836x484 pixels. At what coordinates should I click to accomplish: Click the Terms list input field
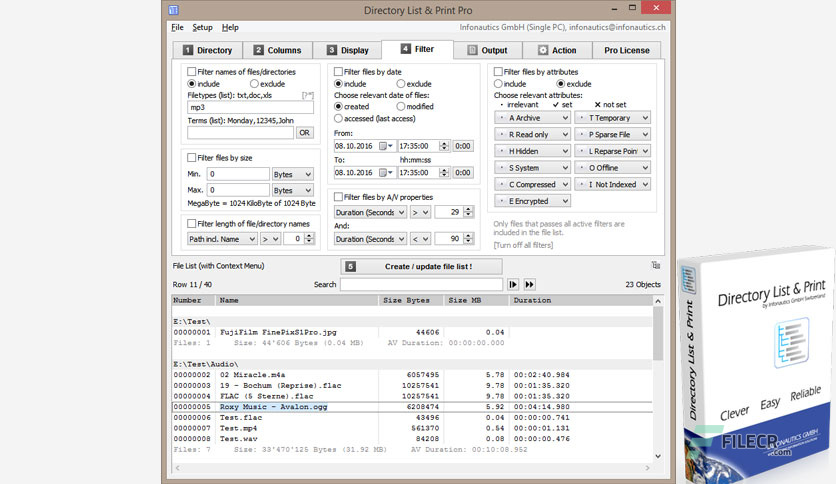240,133
